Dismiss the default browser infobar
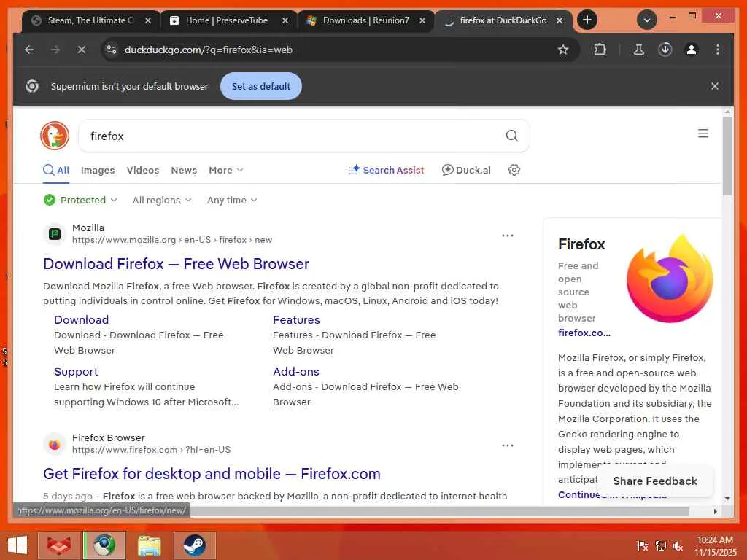This screenshot has width=747, height=560. tap(715, 86)
